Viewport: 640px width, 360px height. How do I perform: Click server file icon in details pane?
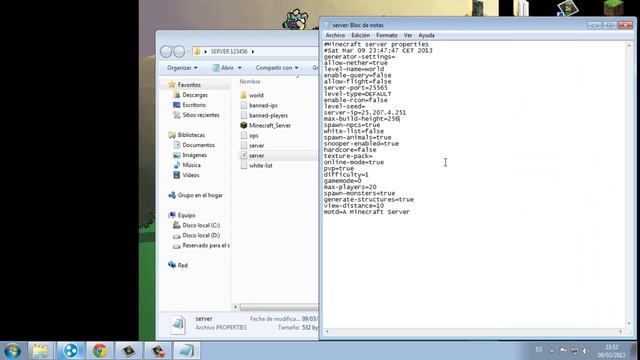coord(178,325)
